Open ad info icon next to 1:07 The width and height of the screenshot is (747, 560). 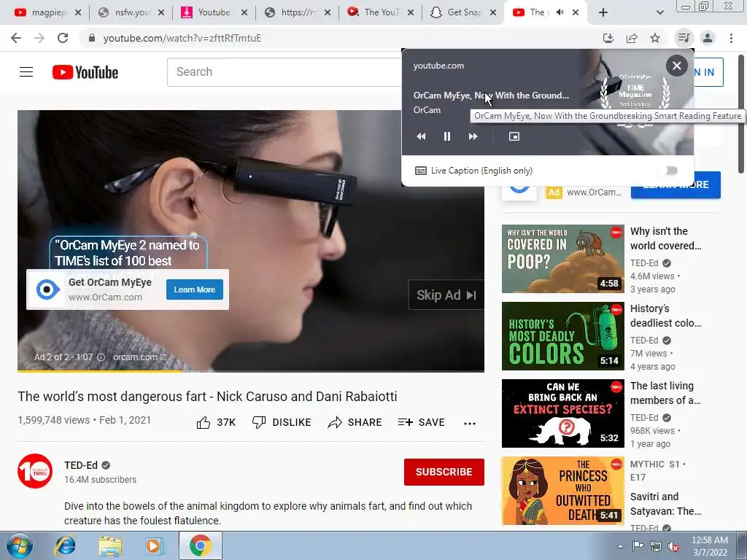click(101, 357)
